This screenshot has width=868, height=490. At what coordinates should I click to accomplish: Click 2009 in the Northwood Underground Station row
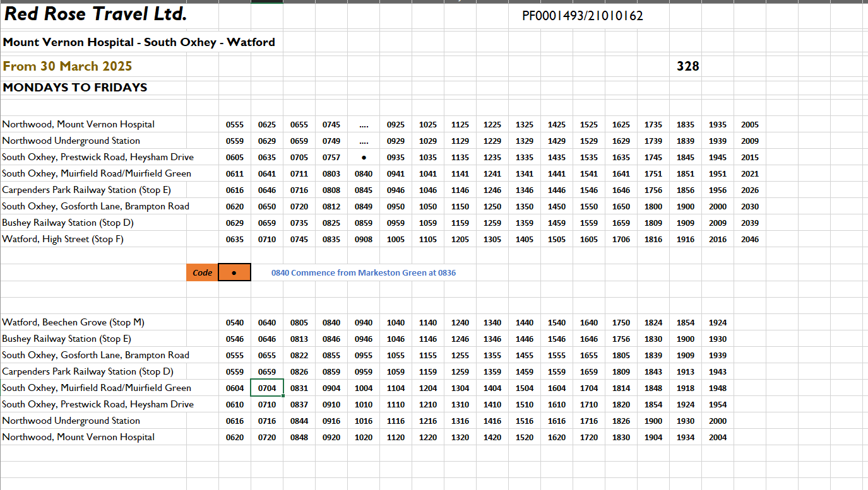coord(750,141)
